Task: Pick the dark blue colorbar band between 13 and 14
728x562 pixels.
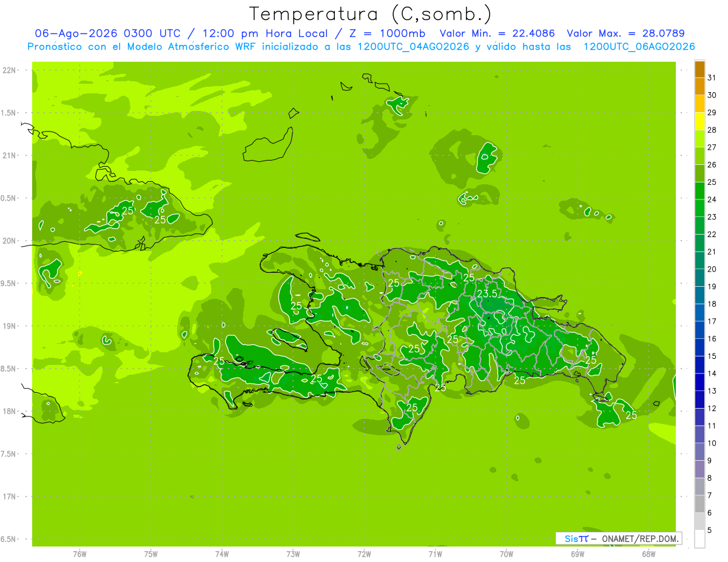Action: (699, 382)
